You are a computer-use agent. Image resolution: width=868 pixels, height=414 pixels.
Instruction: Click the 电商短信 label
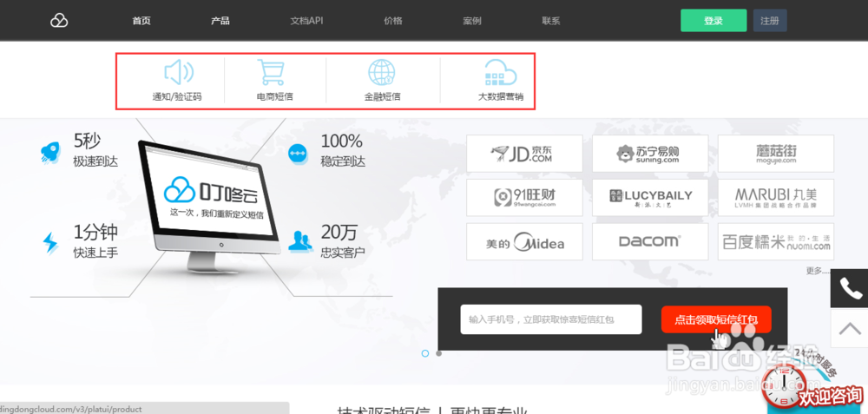[x=274, y=97]
